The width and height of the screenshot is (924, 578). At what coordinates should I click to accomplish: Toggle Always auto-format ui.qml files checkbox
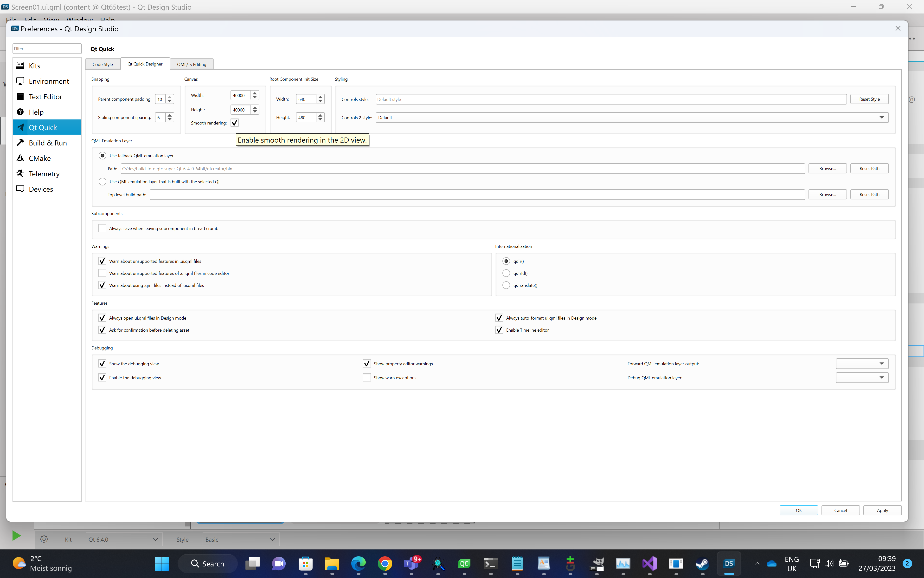coord(499,318)
